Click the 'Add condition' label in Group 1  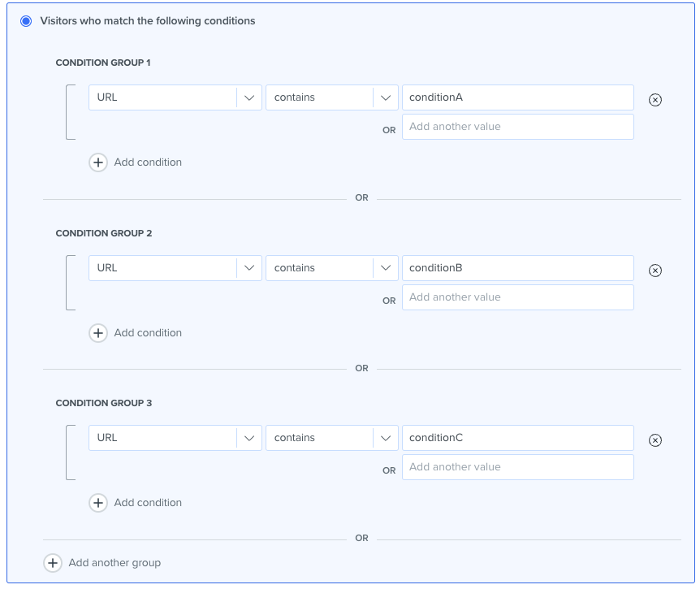click(148, 162)
